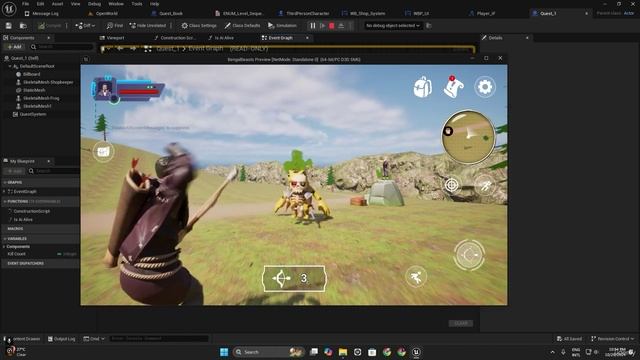Open the Tools menu
This screenshot has height=360, width=640.
[x=137, y=4]
